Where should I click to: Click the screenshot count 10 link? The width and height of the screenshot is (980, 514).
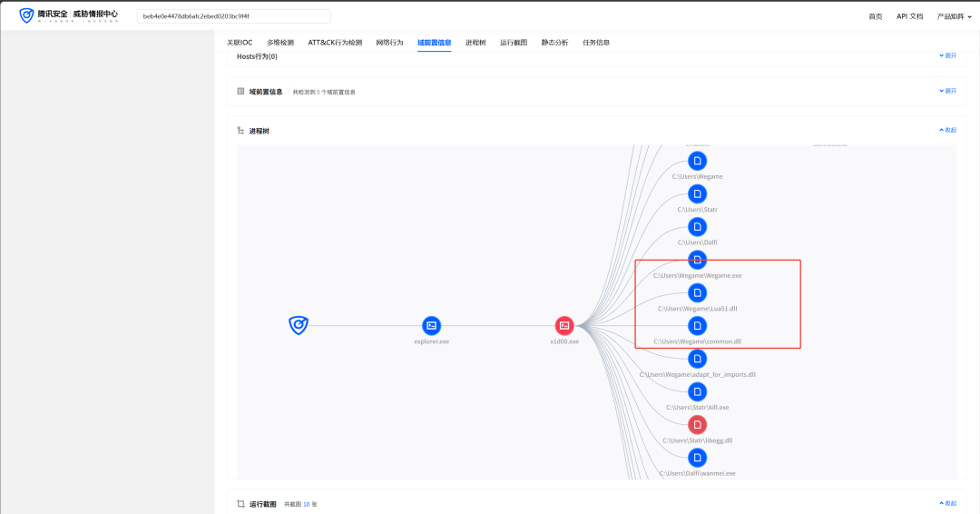[x=307, y=504]
